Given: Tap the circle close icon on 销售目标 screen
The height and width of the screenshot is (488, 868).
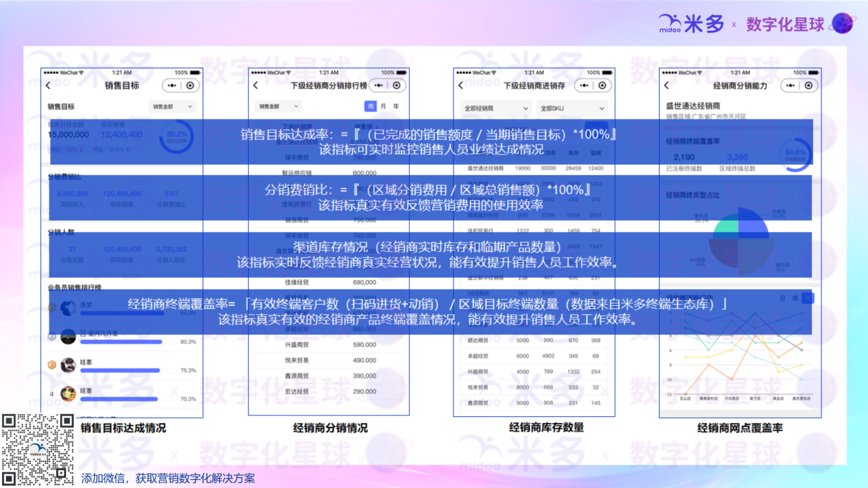Looking at the screenshot, I should point(190,86).
